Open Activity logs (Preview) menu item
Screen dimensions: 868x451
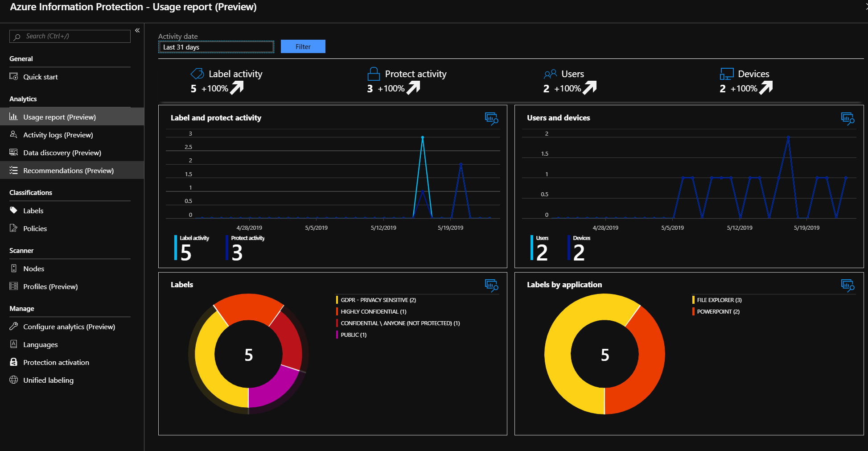click(x=58, y=135)
